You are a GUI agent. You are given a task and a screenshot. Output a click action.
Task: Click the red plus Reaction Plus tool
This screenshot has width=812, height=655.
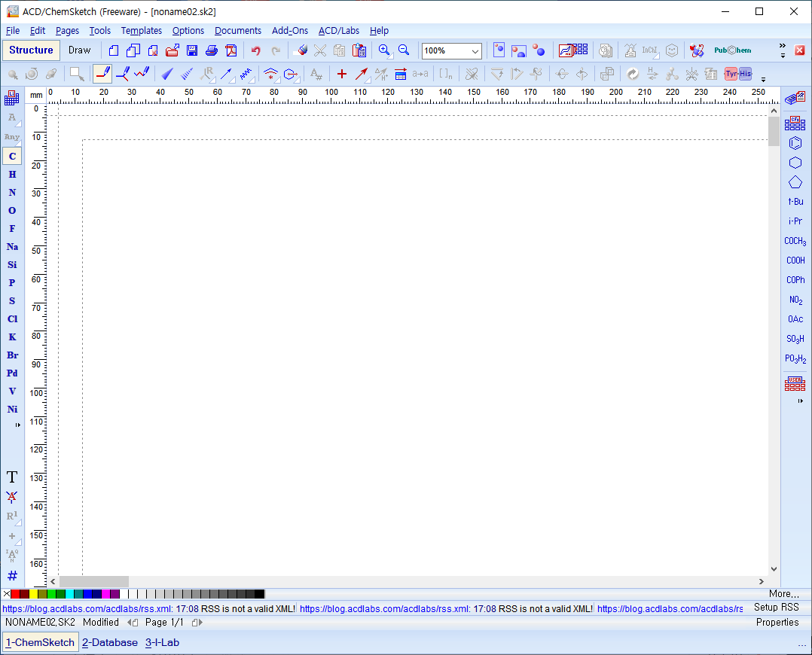tap(342, 74)
